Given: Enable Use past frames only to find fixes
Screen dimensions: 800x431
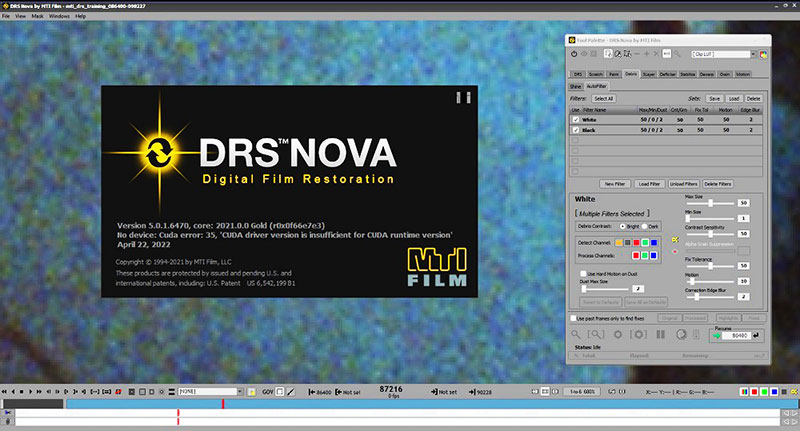Looking at the screenshot, I should (x=573, y=318).
